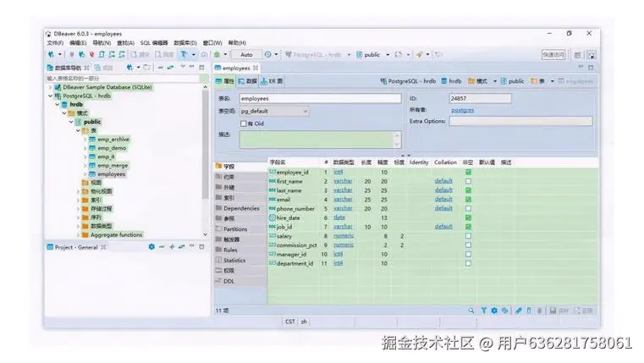Select the emp_merge table in tree

click(113, 166)
